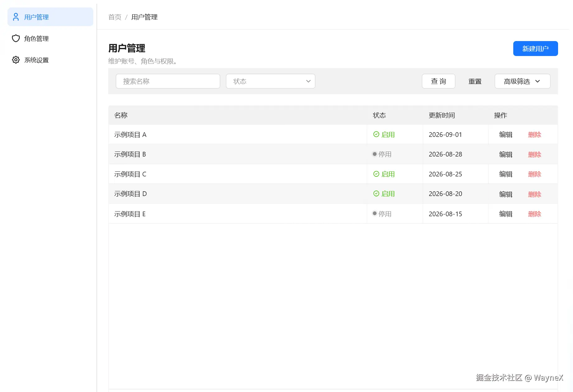The height and width of the screenshot is (392, 573).
Task: Click the date 2026-08-15
Action: [445, 214]
